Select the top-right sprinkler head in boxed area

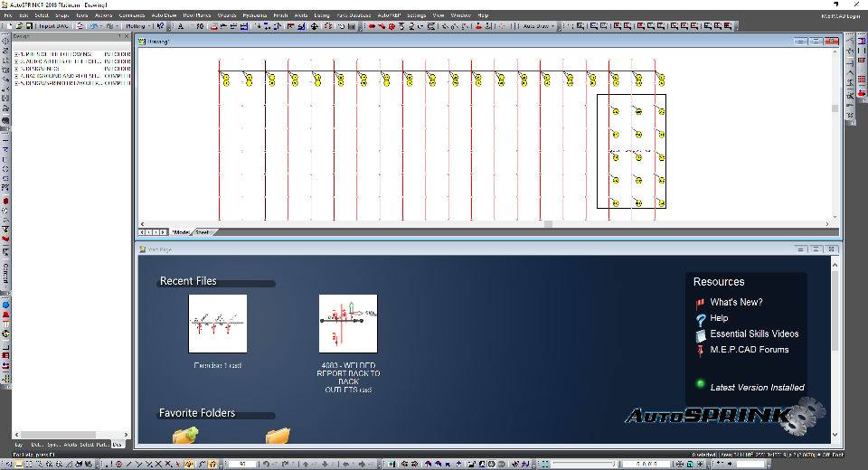pos(660,110)
